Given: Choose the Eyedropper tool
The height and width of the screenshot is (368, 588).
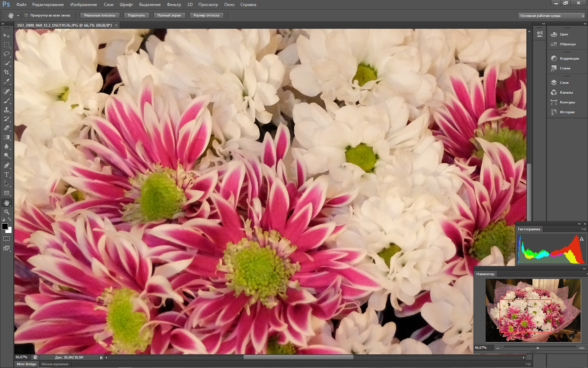Looking at the screenshot, I should tap(7, 81).
